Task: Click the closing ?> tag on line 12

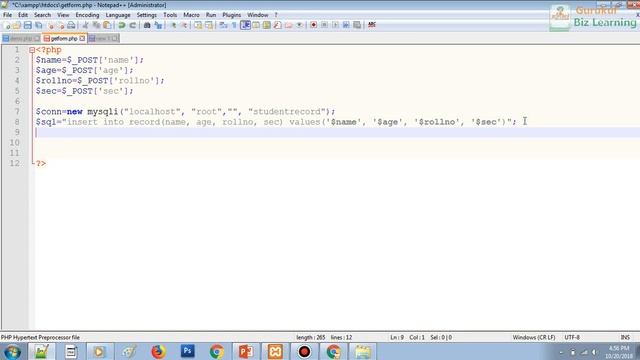Action: [x=41, y=164]
